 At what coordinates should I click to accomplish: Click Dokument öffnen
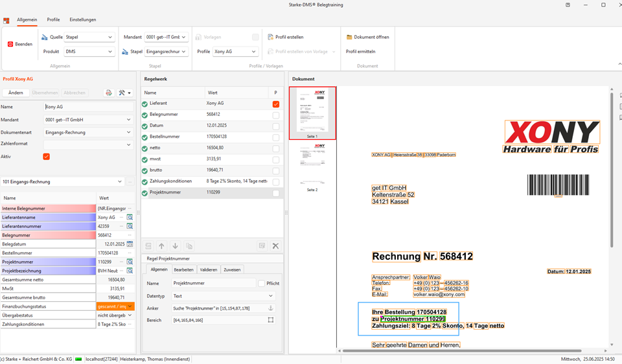pos(368,37)
